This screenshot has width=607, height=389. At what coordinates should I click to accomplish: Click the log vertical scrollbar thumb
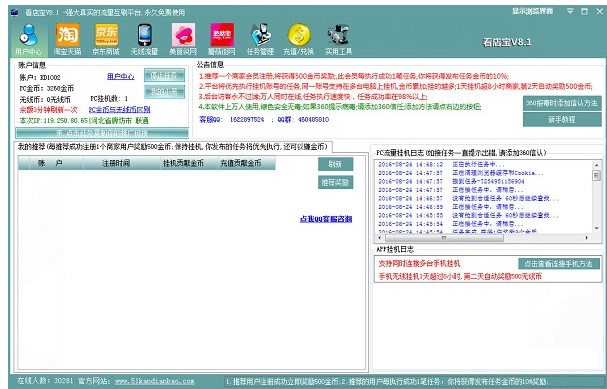point(597,175)
